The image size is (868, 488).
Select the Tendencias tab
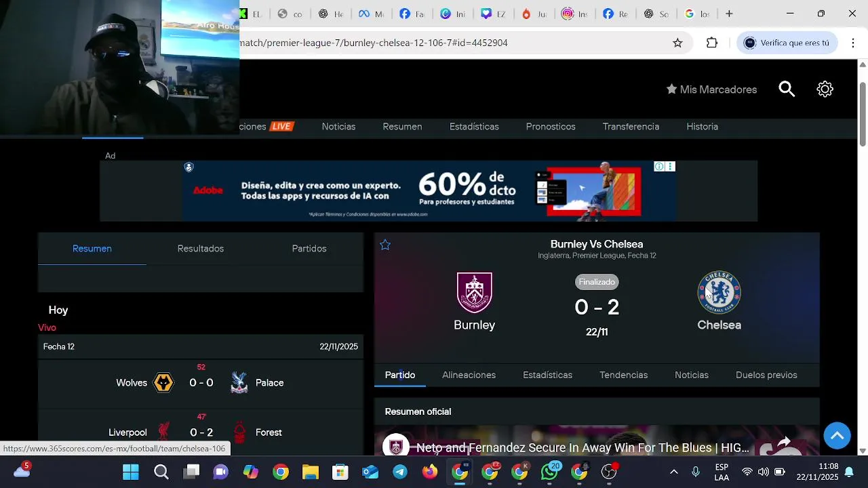coord(623,375)
